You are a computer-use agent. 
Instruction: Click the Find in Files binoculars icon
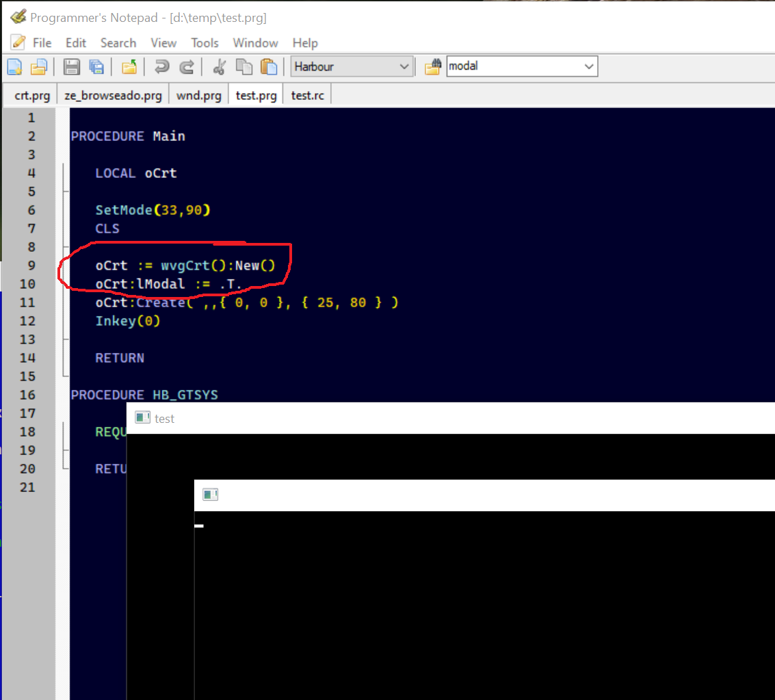(x=432, y=66)
